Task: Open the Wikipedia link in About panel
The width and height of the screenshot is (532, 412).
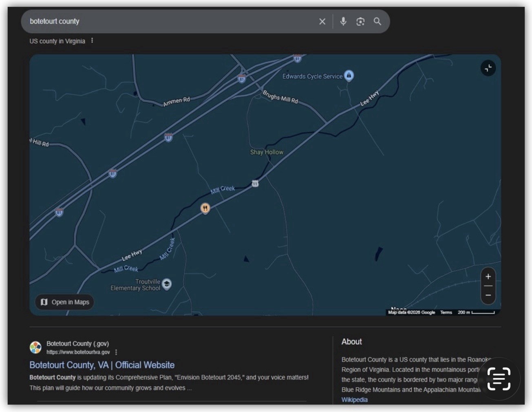Action: pos(354,400)
